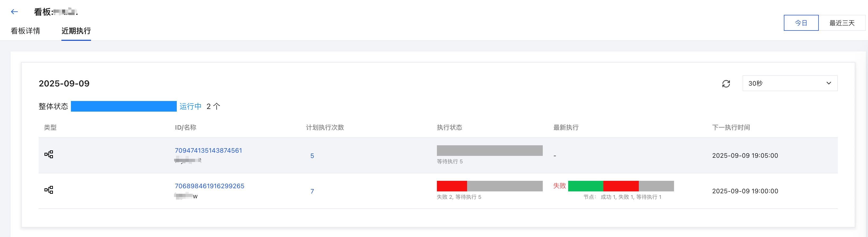Select the 今日 time range toggle

tap(801, 23)
